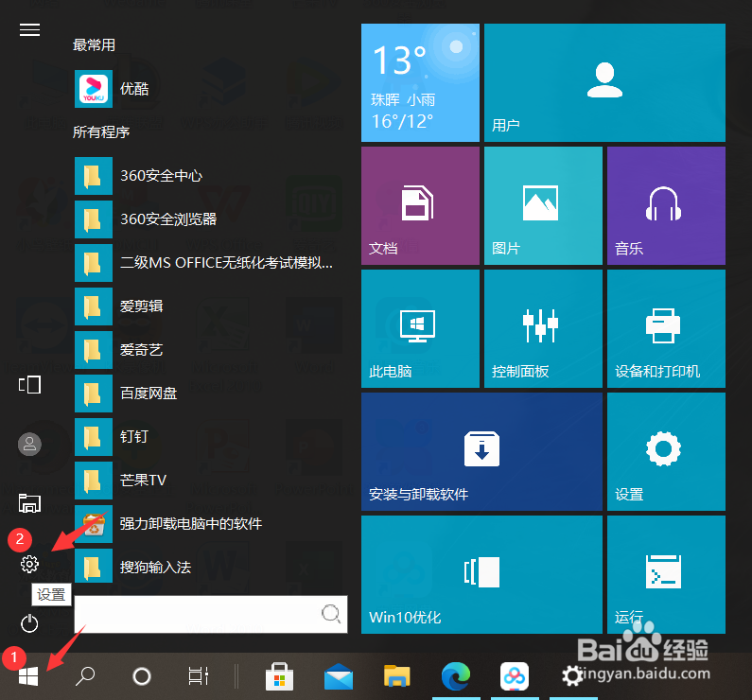
Task: Launch 强力卸载电脑中的软件 uninstaller
Action: point(211,523)
